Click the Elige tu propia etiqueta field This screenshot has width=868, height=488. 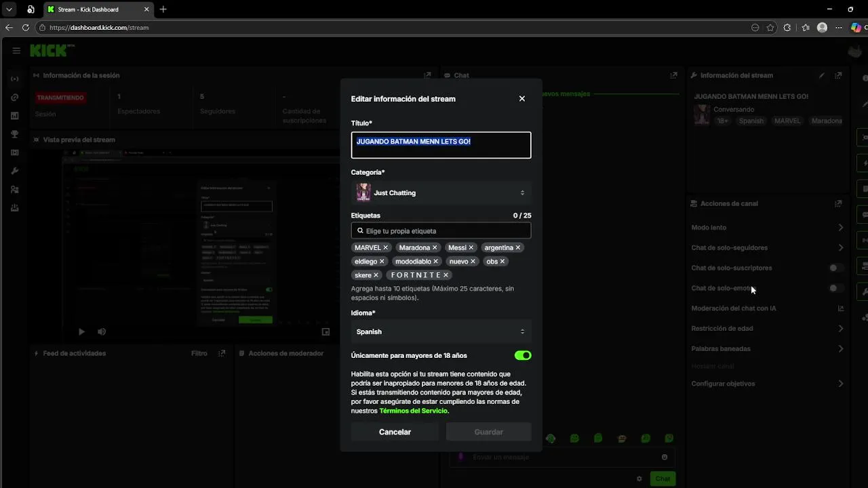click(x=441, y=230)
